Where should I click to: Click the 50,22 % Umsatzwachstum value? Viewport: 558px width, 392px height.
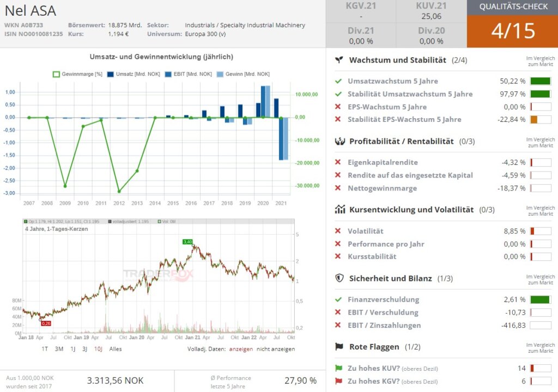[512, 81]
